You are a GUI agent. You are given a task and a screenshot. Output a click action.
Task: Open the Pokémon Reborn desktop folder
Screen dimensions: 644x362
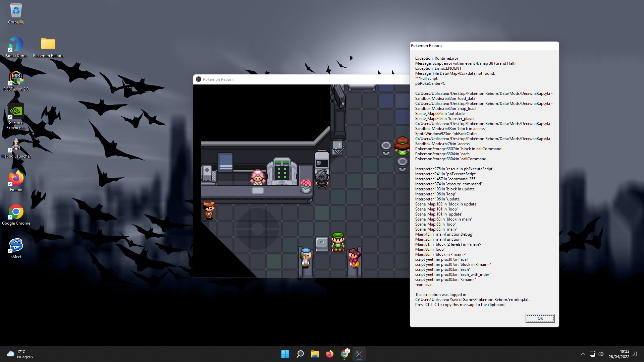48,47
